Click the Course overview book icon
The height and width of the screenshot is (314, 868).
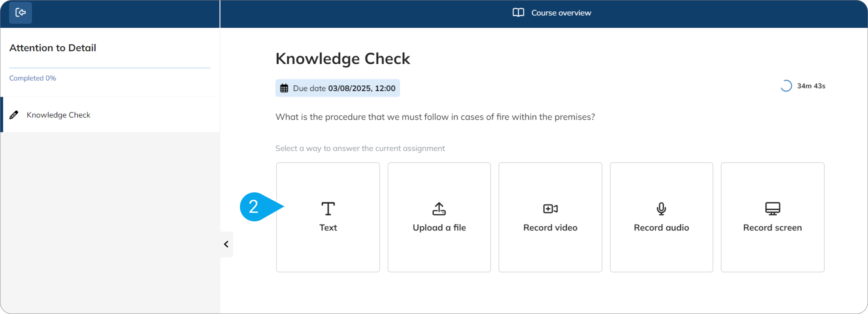tap(518, 13)
